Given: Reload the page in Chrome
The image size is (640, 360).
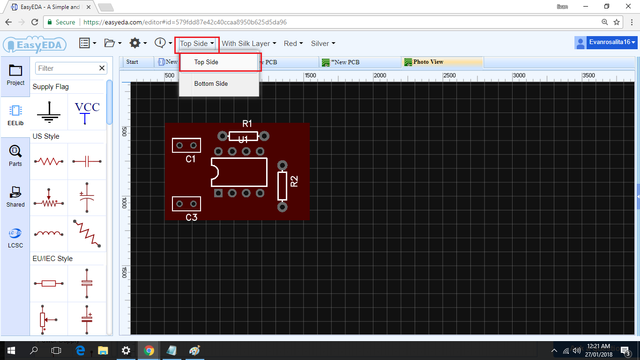Looking at the screenshot, I should pos(35,22).
